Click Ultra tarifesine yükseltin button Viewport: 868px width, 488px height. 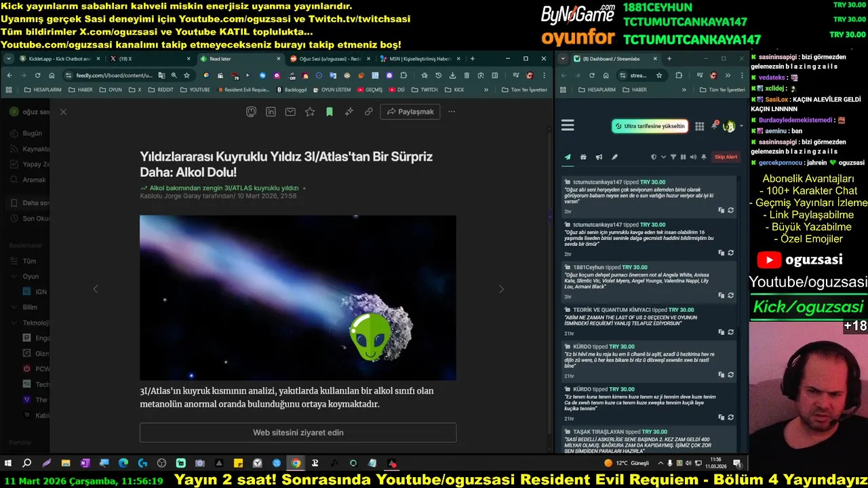[x=650, y=126]
